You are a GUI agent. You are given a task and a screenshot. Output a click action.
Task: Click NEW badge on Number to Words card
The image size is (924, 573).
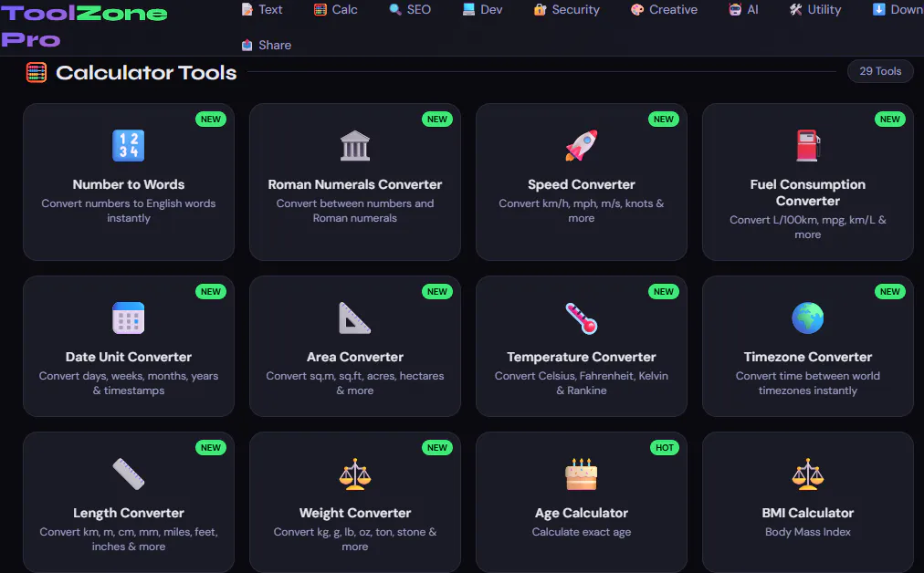pyautogui.click(x=210, y=119)
